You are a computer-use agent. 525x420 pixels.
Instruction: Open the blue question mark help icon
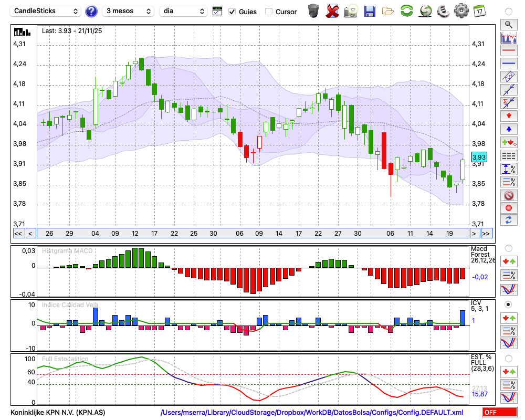coord(91,12)
